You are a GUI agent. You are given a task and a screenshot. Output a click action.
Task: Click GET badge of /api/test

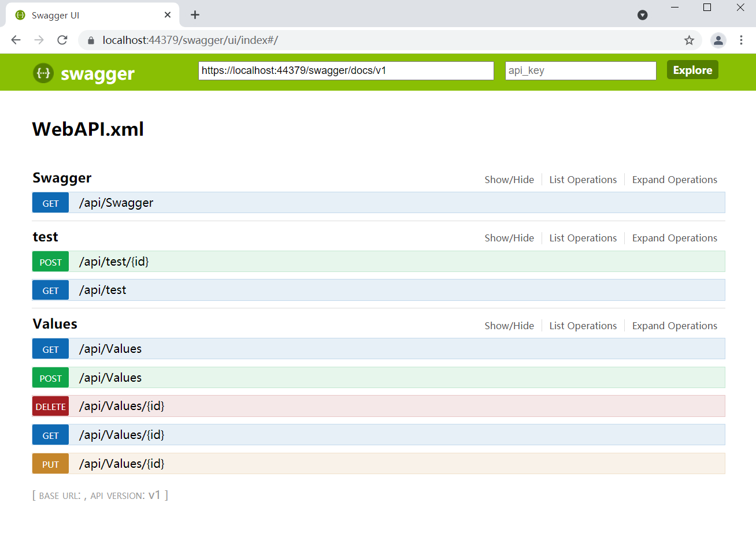click(x=51, y=290)
